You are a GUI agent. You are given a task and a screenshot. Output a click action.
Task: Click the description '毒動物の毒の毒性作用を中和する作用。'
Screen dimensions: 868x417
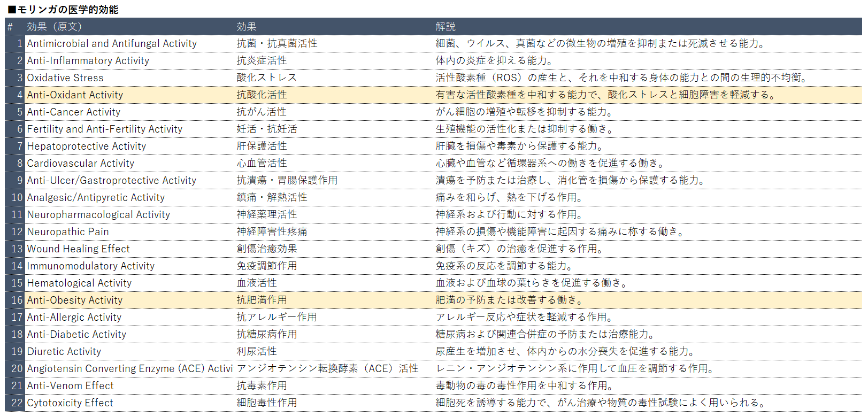(x=648, y=386)
